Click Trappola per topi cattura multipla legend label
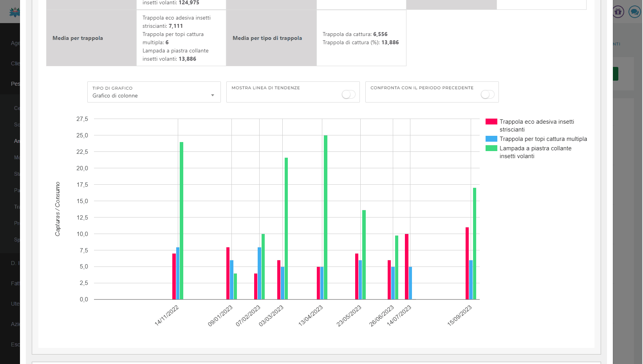 543,139
